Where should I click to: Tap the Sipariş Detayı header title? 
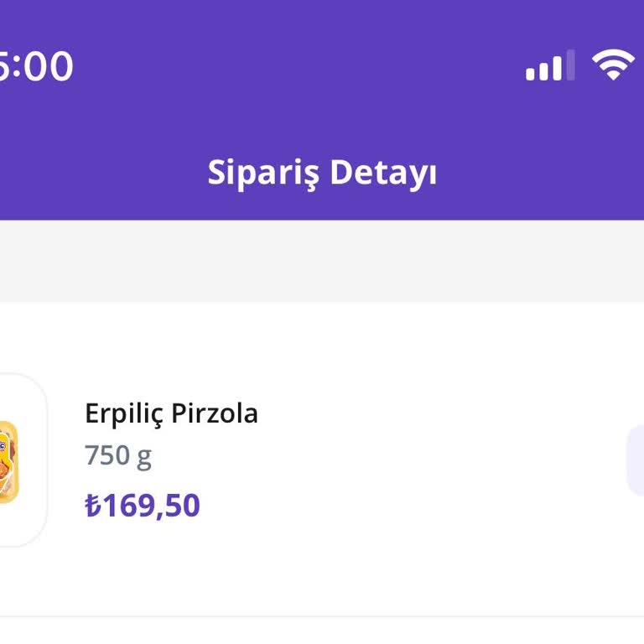point(322,172)
